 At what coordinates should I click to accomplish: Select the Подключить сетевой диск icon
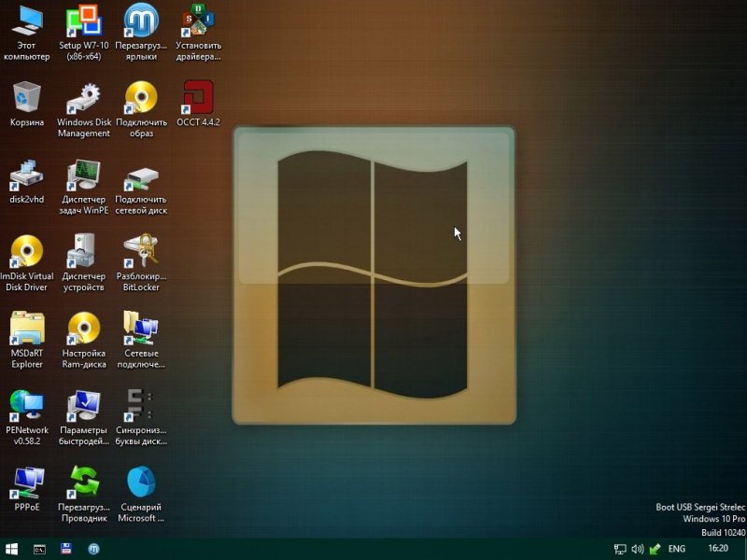coord(141,179)
